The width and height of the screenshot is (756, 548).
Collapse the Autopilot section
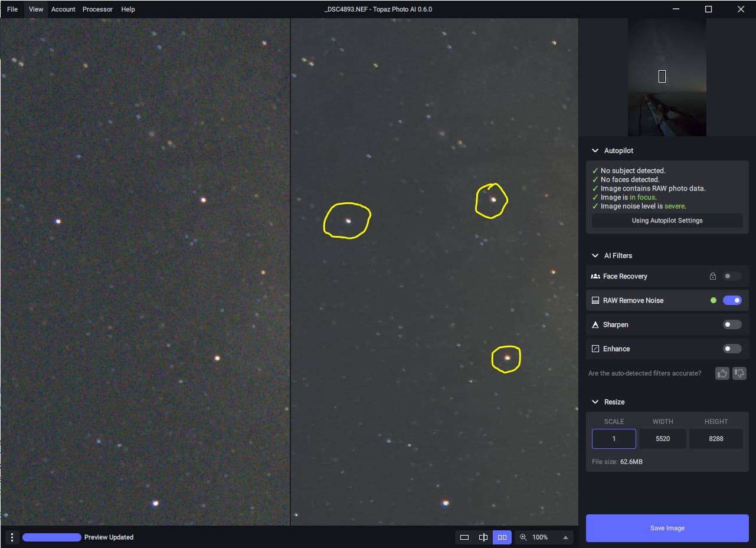[x=595, y=151]
